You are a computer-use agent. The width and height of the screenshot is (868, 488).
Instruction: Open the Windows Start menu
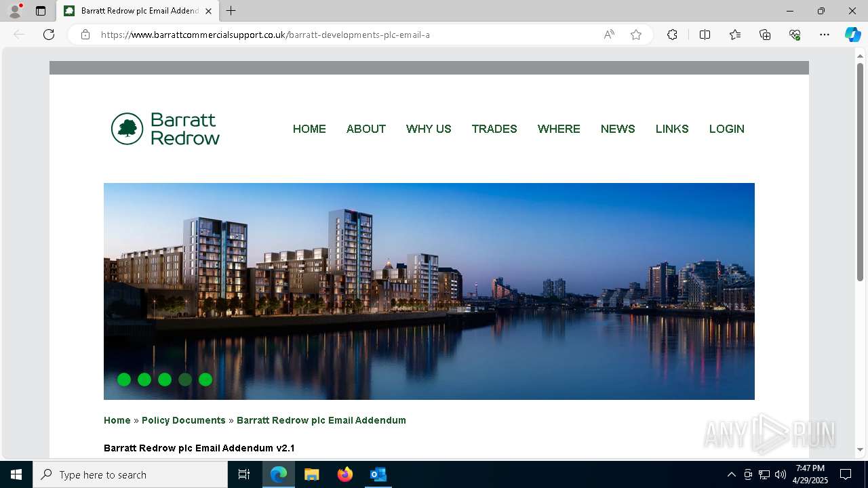click(x=16, y=474)
